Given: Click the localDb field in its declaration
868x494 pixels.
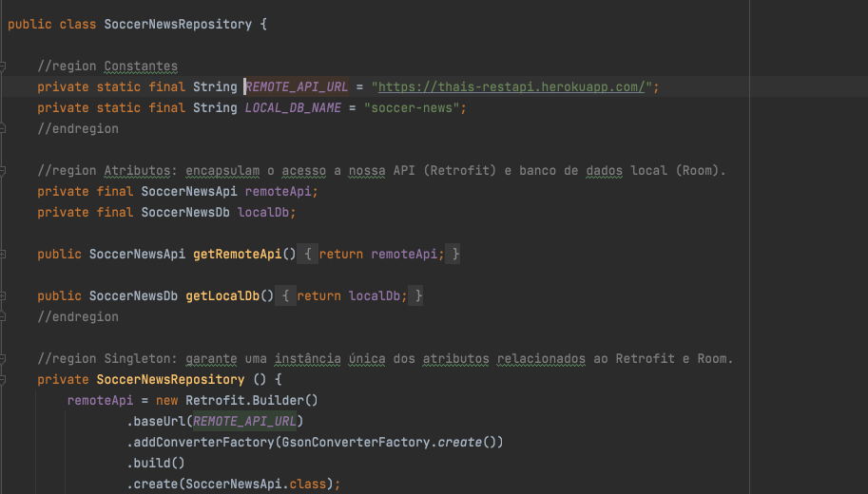Looking at the screenshot, I should (263, 213).
